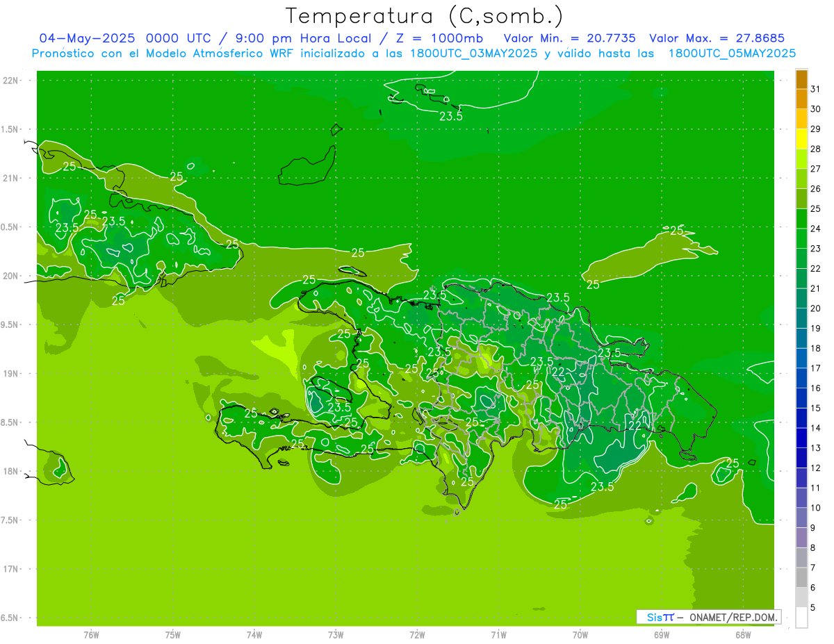
Task: Select the '75W' longitude axis label
Action: pyautogui.click(x=172, y=634)
